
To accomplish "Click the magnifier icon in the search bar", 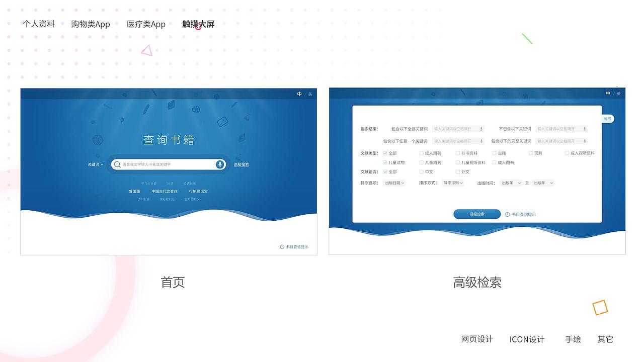I will pos(117,164).
